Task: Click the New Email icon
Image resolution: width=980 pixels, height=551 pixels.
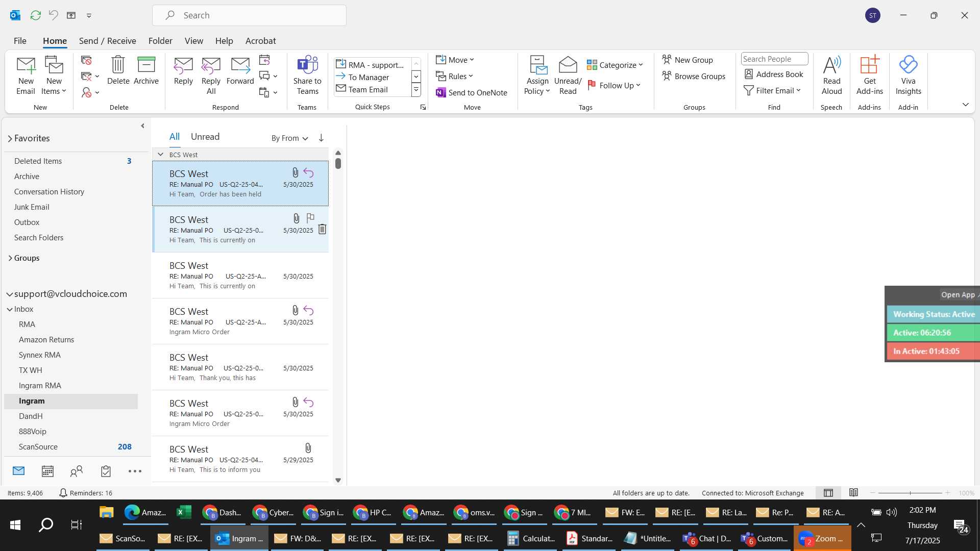Action: 26,76
